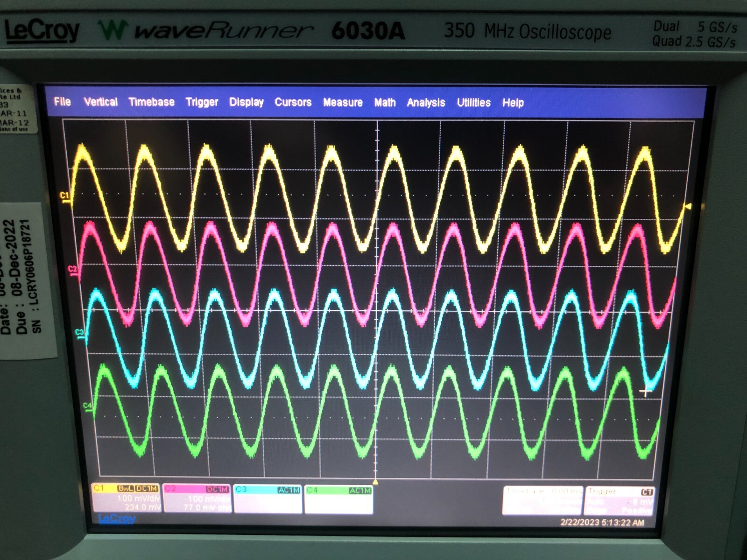The image size is (747, 560).
Task: Open the Math dropdown menu
Action: (385, 102)
